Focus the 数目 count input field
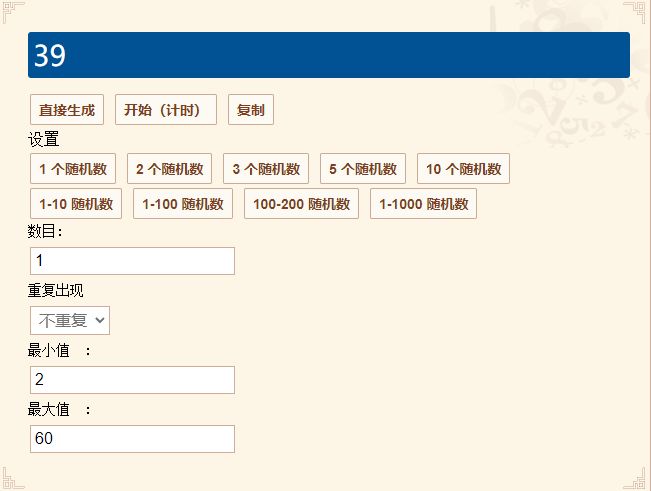 click(132, 261)
